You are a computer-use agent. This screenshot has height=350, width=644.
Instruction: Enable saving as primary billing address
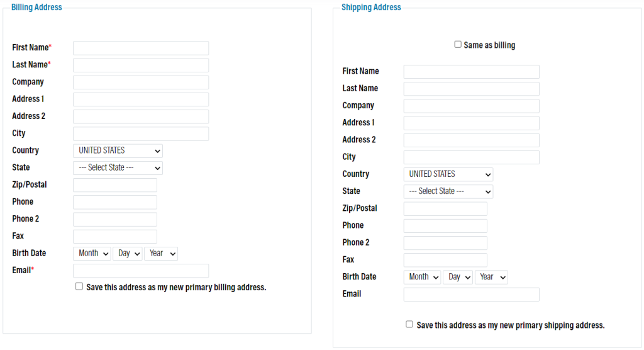(79, 286)
